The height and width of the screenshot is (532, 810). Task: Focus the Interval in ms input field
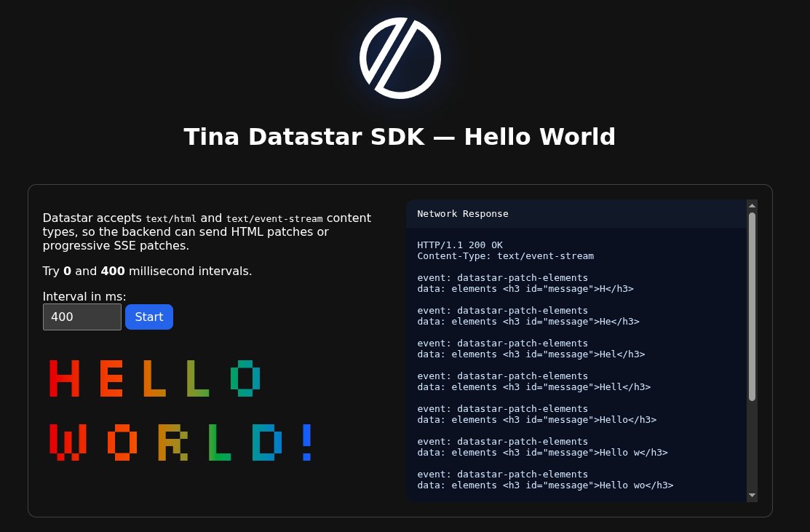82,317
